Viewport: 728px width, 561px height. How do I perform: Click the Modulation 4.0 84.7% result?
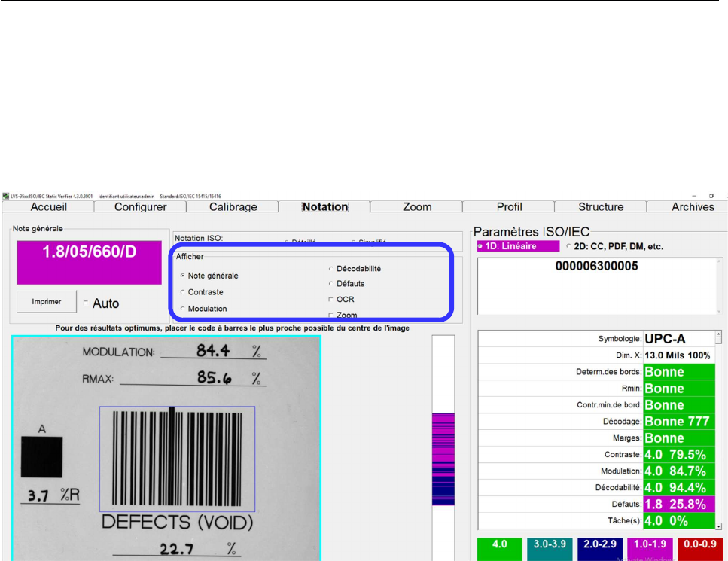[679, 471]
